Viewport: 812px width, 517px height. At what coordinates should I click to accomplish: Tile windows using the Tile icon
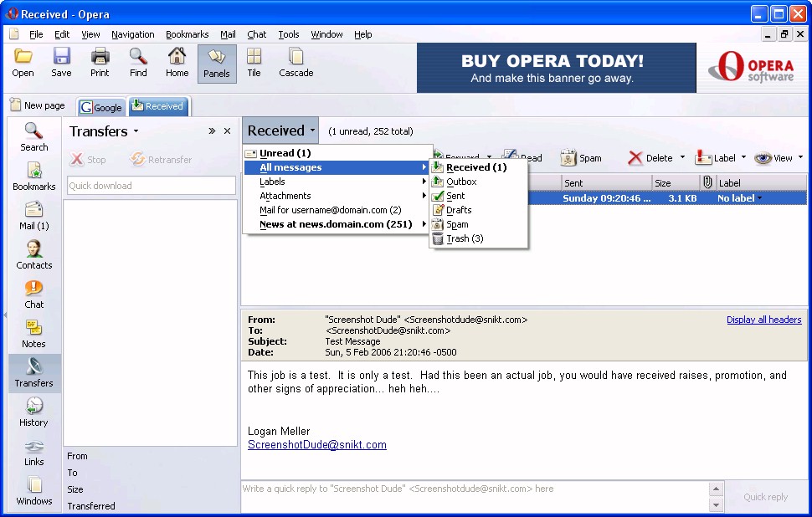click(254, 63)
